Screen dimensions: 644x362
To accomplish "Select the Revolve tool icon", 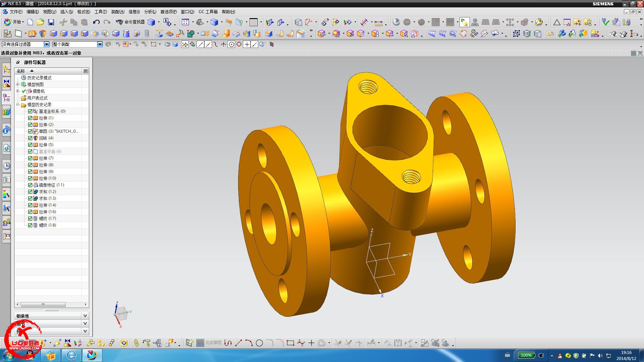I will click(43, 34).
